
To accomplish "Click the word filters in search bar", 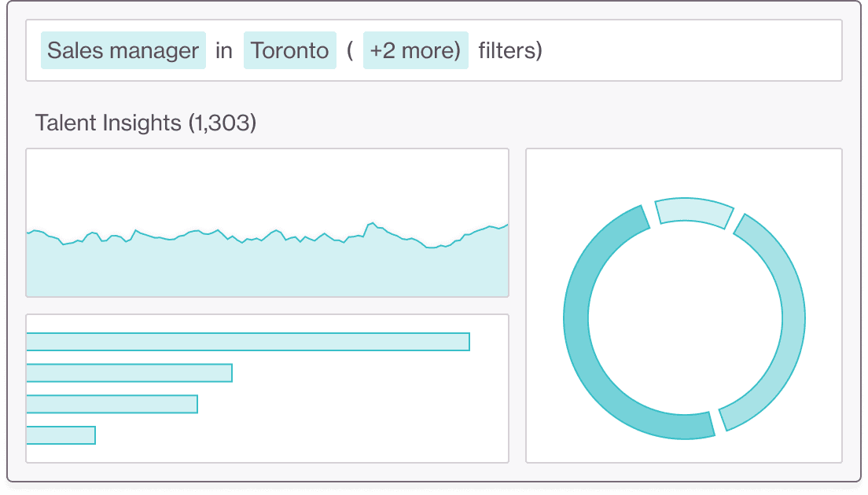I will point(509,51).
